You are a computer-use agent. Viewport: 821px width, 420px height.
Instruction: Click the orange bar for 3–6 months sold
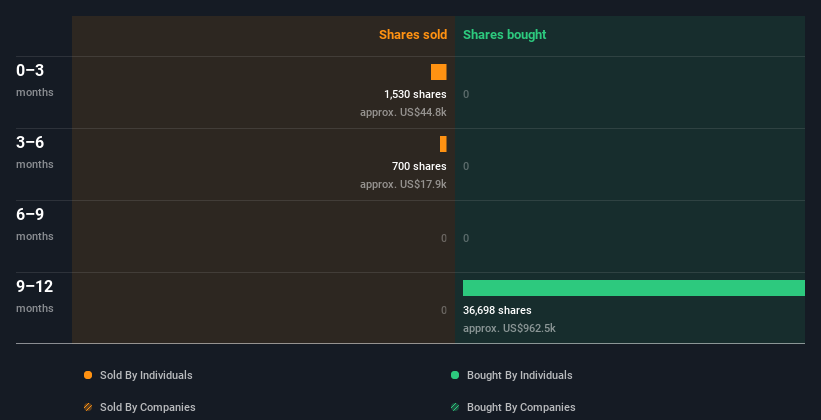(x=443, y=144)
